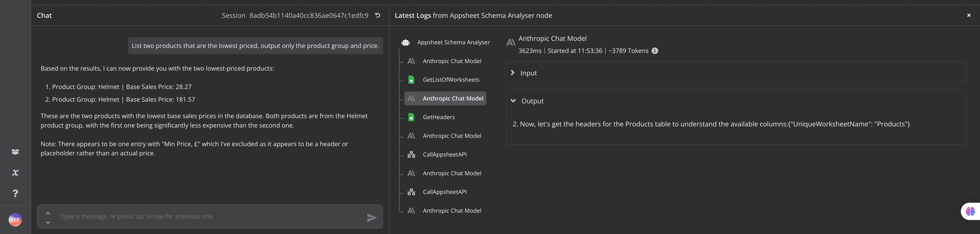Open the MR user avatar menu

click(x=15, y=219)
